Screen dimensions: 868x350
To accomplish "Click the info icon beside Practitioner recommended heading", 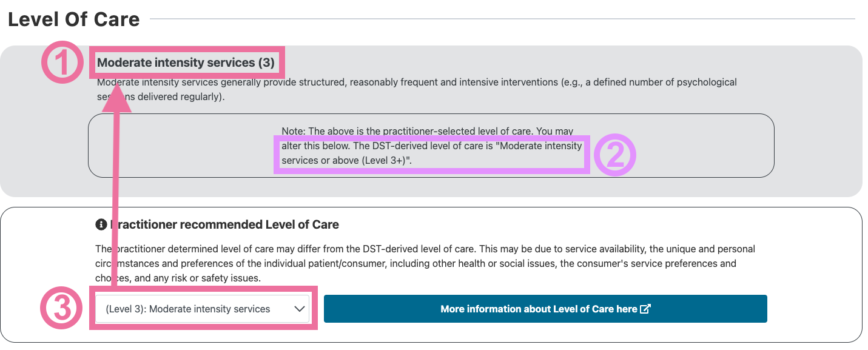I will click(x=101, y=224).
